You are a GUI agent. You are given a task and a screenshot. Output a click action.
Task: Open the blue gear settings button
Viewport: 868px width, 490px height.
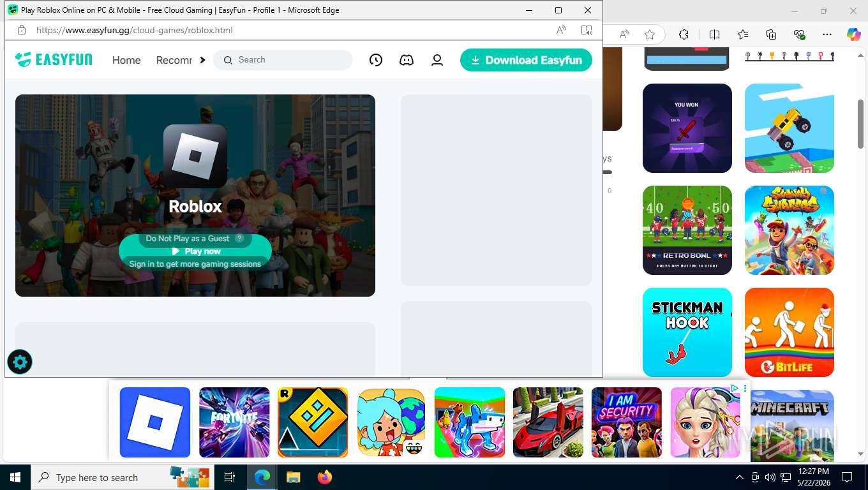click(x=20, y=362)
